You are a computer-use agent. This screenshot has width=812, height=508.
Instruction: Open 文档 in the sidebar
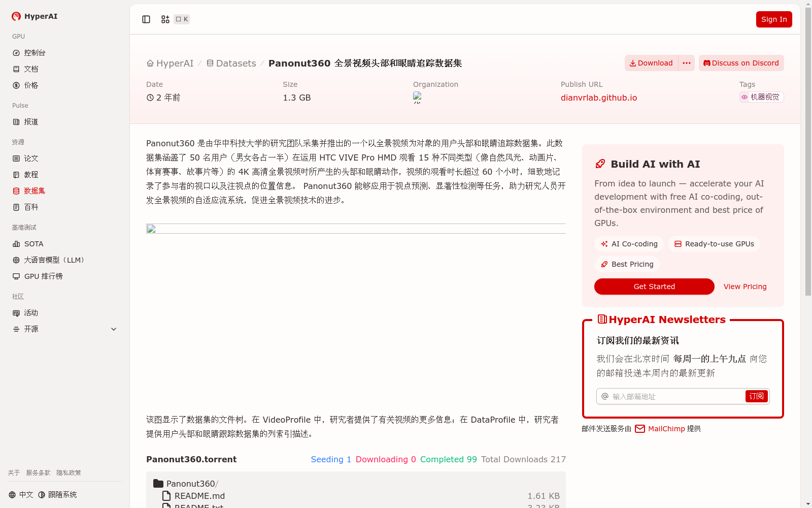click(65, 69)
